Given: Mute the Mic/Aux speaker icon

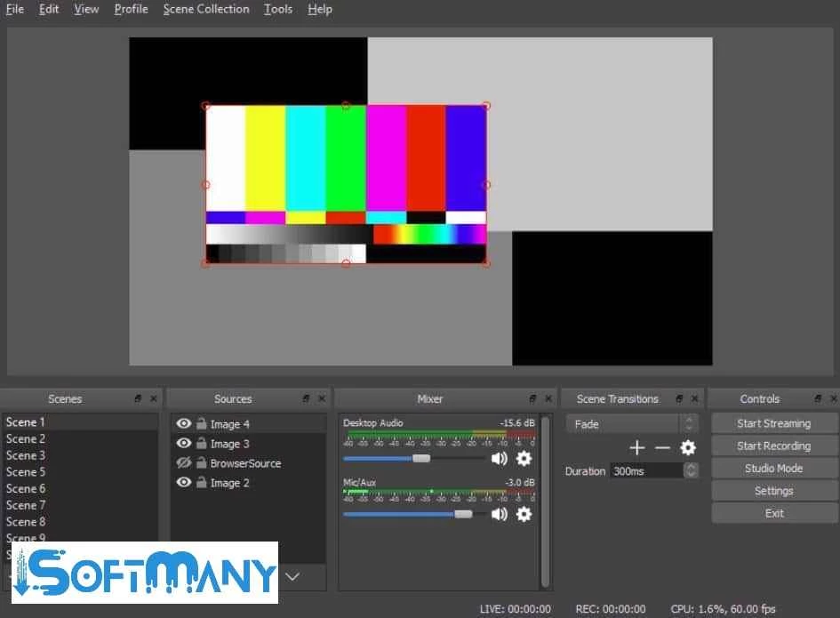Looking at the screenshot, I should tap(499, 514).
